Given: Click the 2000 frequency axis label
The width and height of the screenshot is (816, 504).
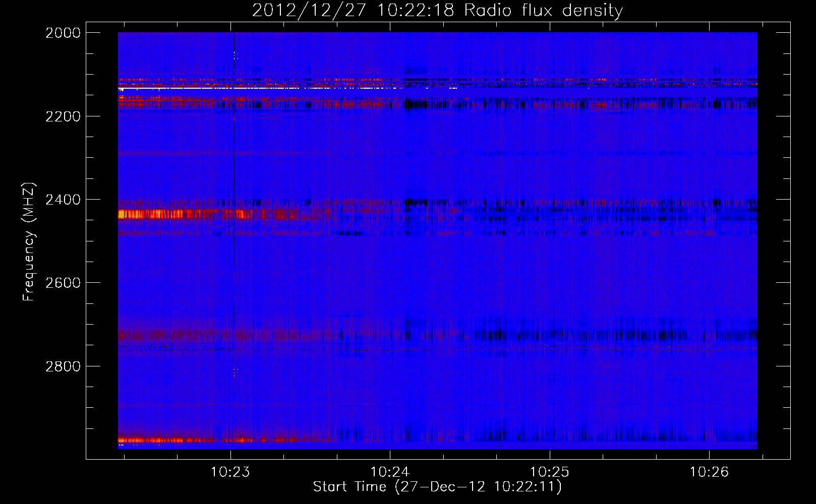Looking at the screenshot, I should tap(63, 33).
